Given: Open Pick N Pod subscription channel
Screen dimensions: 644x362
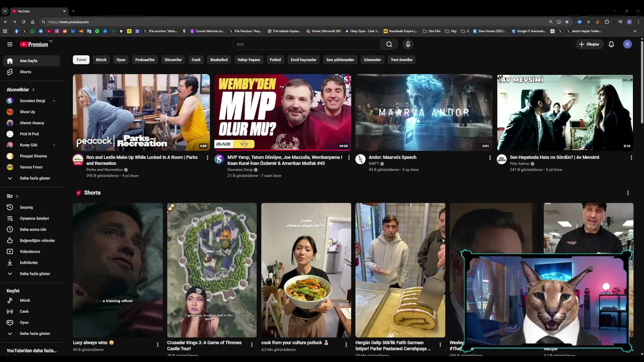Looking at the screenshot, I should (x=32, y=134).
